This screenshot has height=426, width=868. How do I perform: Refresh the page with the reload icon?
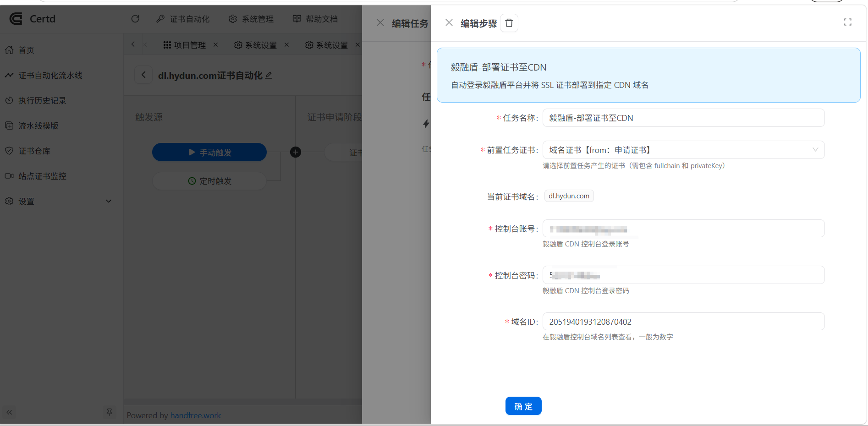coord(135,19)
